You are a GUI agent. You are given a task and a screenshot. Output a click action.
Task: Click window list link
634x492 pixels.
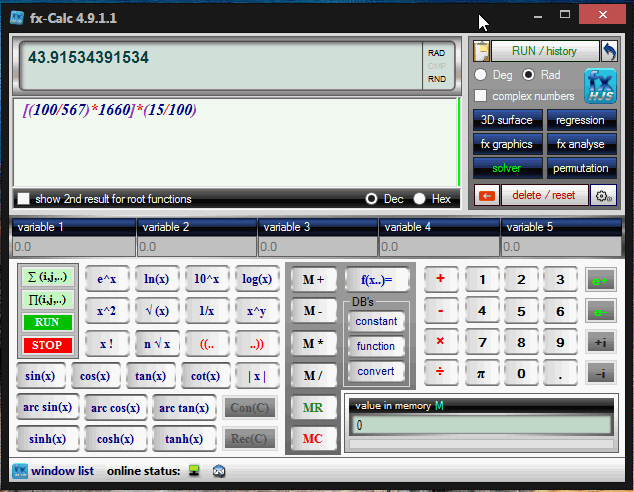tap(62, 471)
